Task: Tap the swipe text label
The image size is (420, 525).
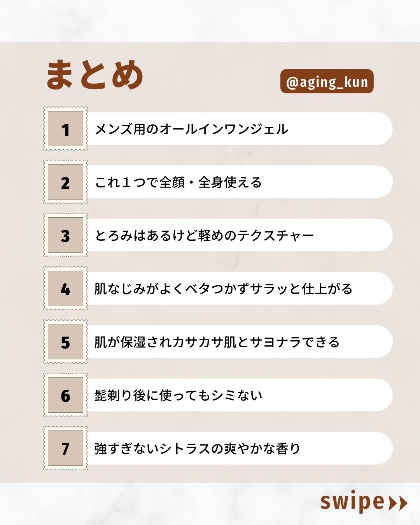Action: [352, 502]
